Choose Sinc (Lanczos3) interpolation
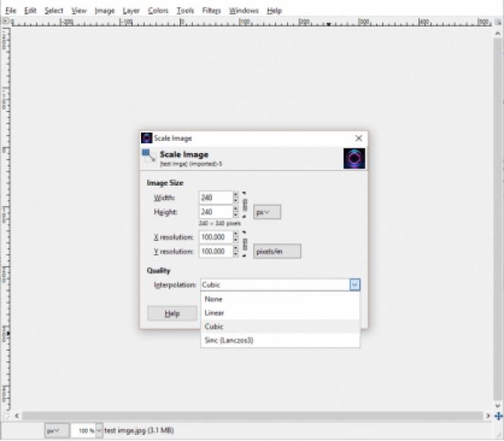504x441 pixels. (228, 340)
